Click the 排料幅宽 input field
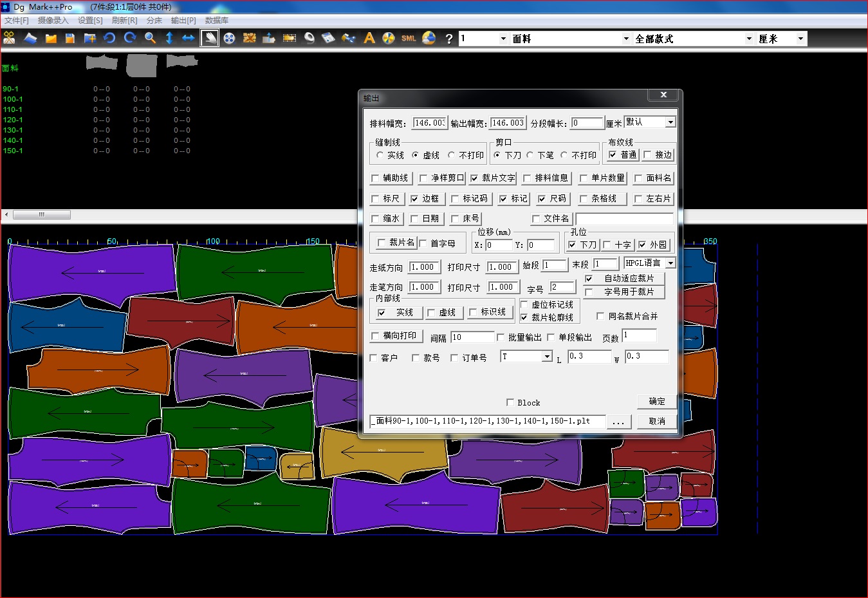This screenshot has height=598, width=868. [430, 123]
